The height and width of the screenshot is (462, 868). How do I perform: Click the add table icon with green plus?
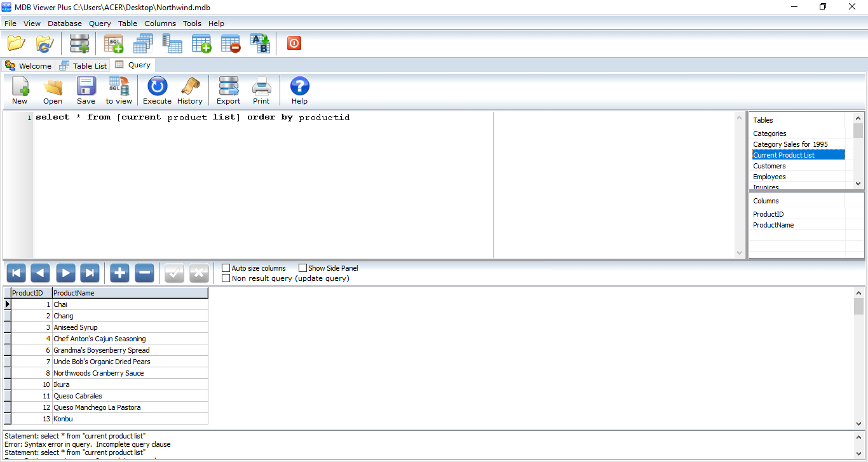tap(201, 43)
